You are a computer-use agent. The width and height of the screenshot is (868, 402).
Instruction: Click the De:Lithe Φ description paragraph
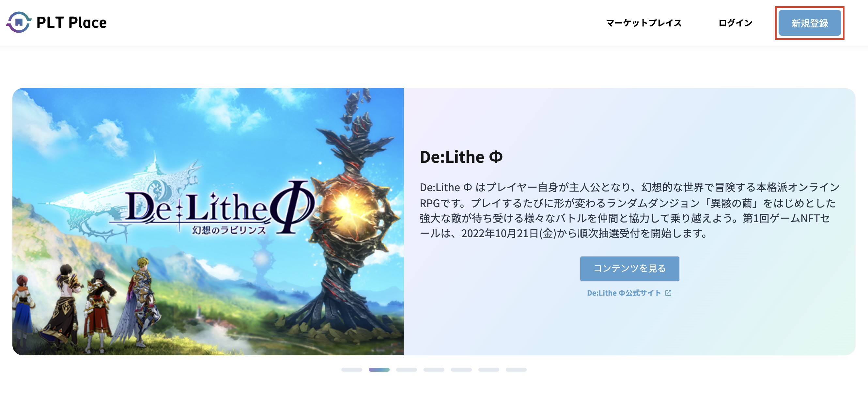pyautogui.click(x=629, y=210)
